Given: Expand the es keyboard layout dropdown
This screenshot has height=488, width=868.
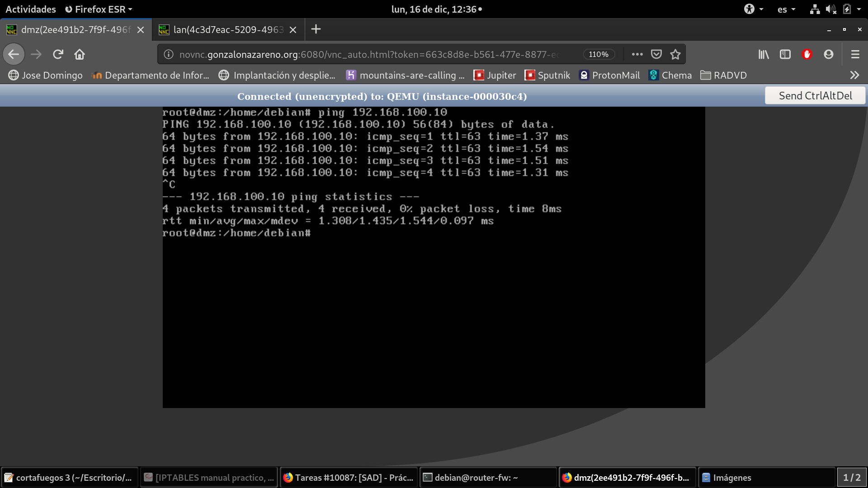Looking at the screenshot, I should [x=786, y=9].
